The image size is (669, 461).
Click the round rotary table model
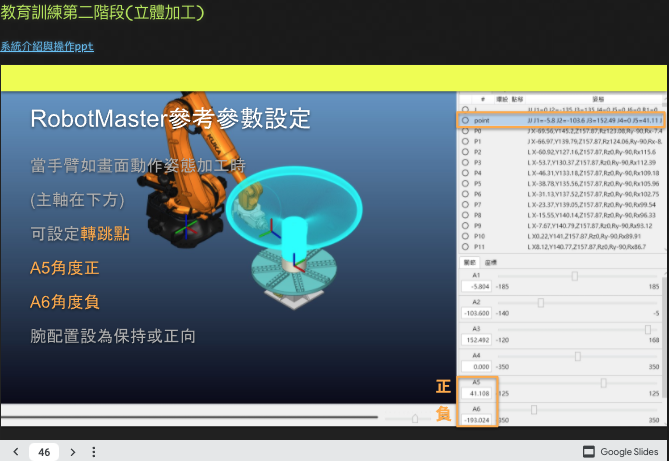[294, 273]
